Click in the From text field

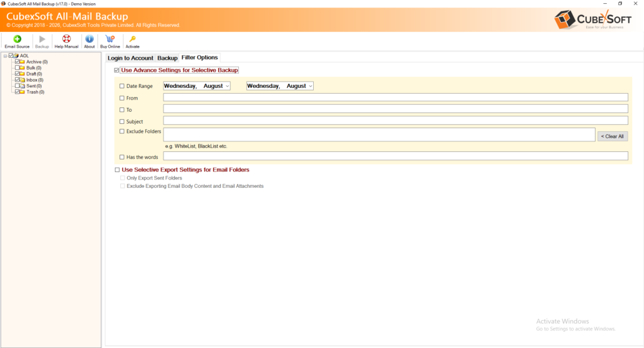pos(396,97)
